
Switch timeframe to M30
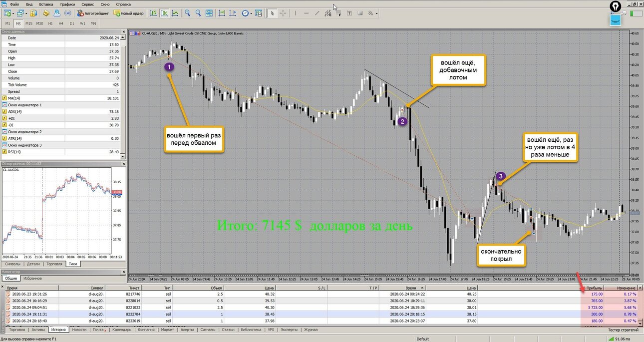40,23
